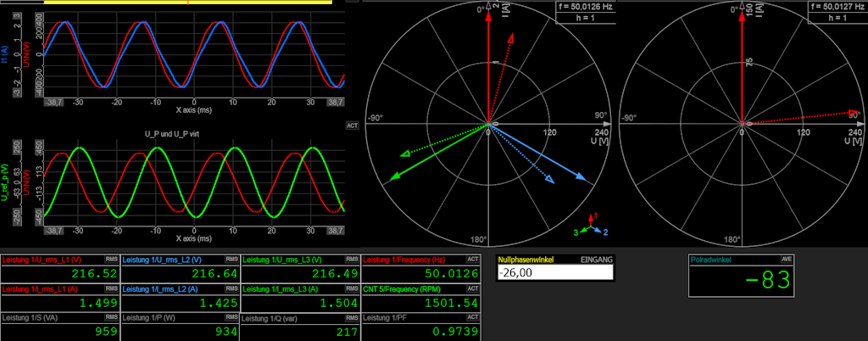Click the Polradwinkel label
The image size is (868, 341).
click(712, 259)
